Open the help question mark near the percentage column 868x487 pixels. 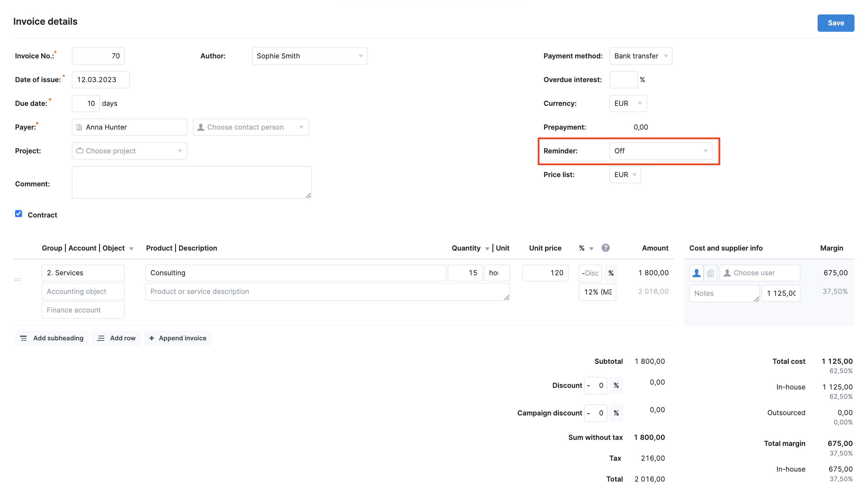pyautogui.click(x=605, y=248)
